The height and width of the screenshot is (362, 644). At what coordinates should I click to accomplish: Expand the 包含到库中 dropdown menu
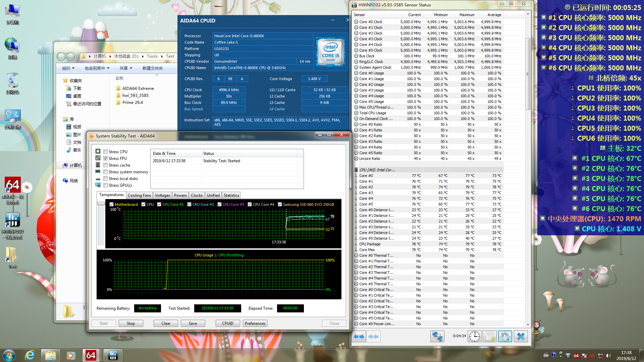[97, 68]
